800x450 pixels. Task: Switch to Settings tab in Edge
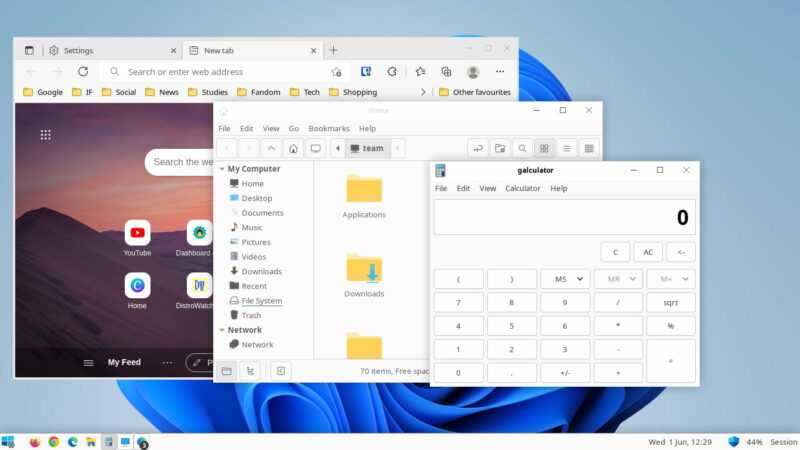click(x=111, y=51)
